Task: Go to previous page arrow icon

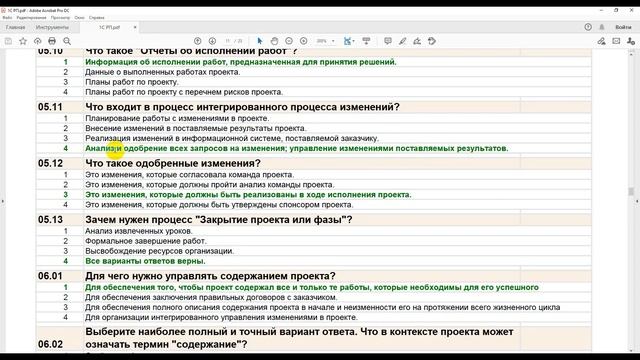Action: click(x=198, y=41)
